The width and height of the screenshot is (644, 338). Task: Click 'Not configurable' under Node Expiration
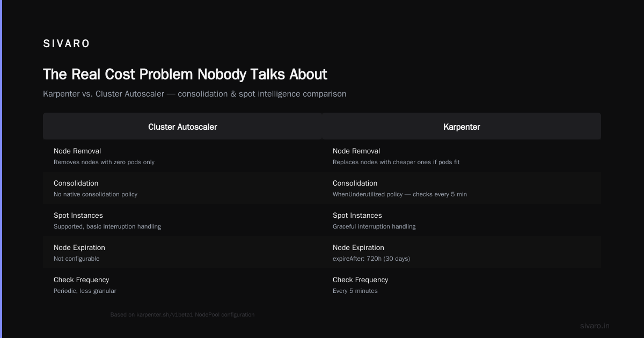pos(77,259)
